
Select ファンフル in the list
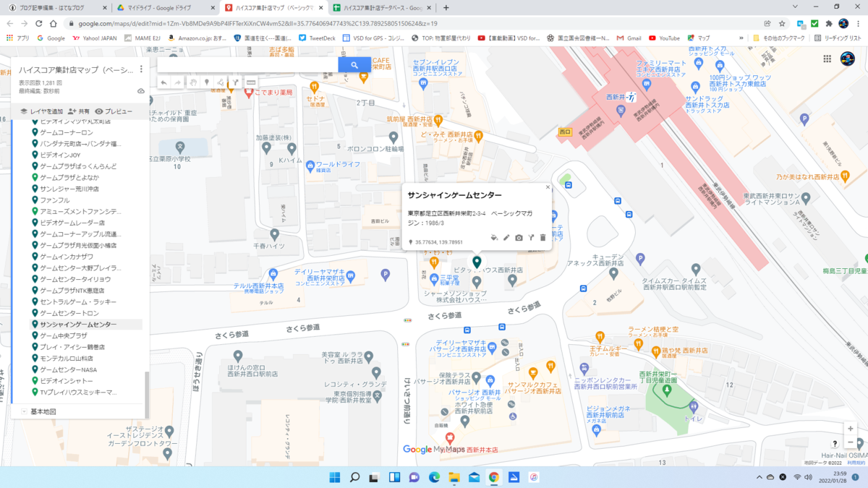[x=55, y=200]
